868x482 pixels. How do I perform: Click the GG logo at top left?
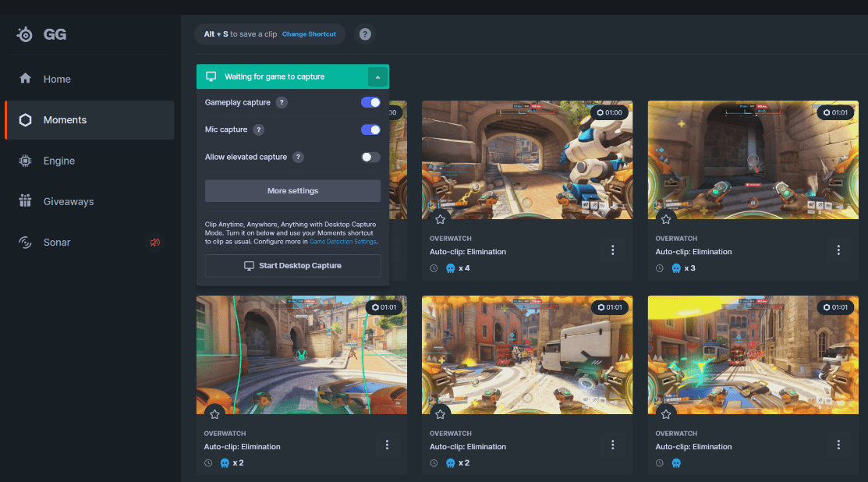coord(35,34)
